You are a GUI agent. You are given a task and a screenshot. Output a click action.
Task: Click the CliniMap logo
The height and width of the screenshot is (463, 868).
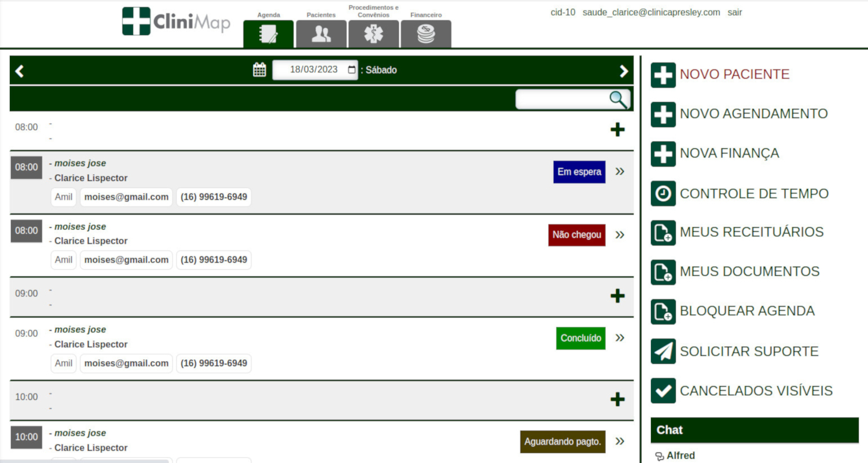pos(176,21)
